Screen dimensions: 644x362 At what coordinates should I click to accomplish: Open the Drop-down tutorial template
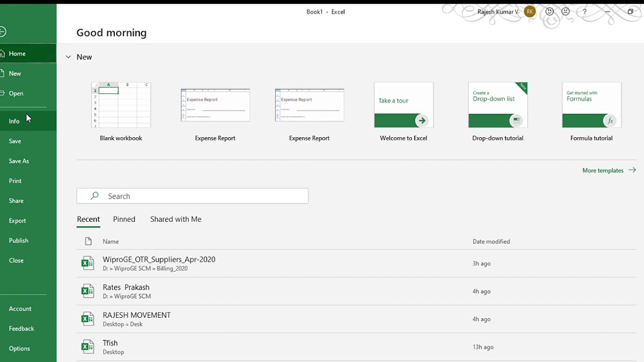tap(498, 112)
